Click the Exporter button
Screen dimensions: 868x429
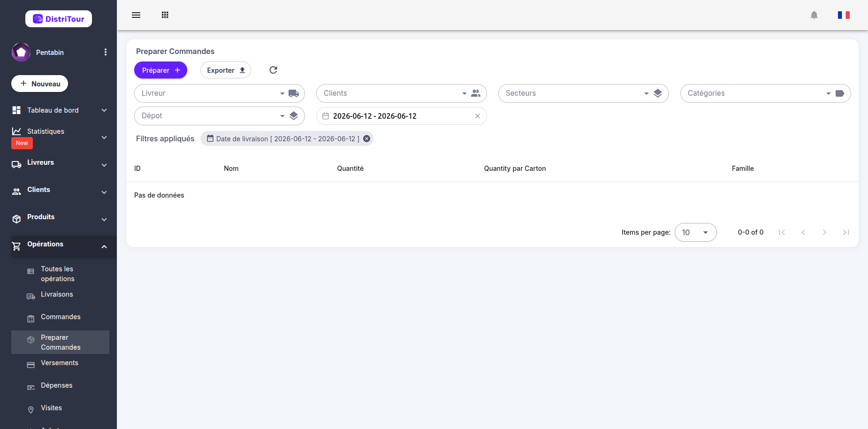(226, 70)
